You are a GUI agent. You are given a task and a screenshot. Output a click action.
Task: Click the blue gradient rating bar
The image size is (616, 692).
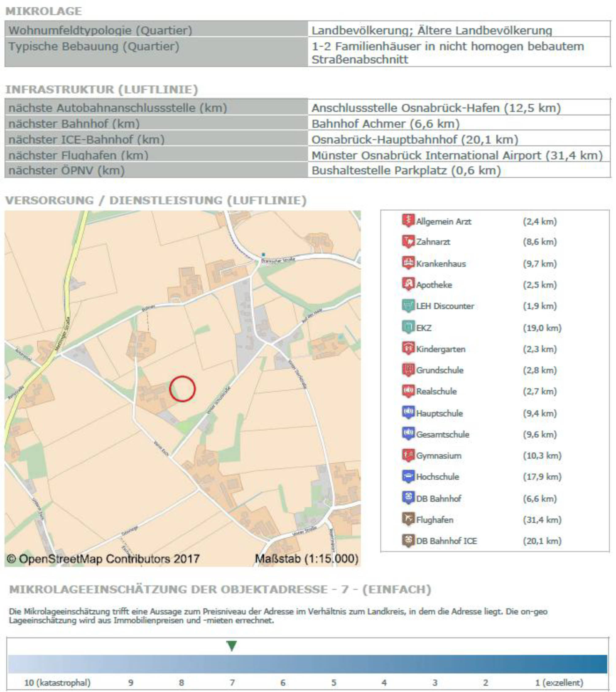(x=307, y=664)
